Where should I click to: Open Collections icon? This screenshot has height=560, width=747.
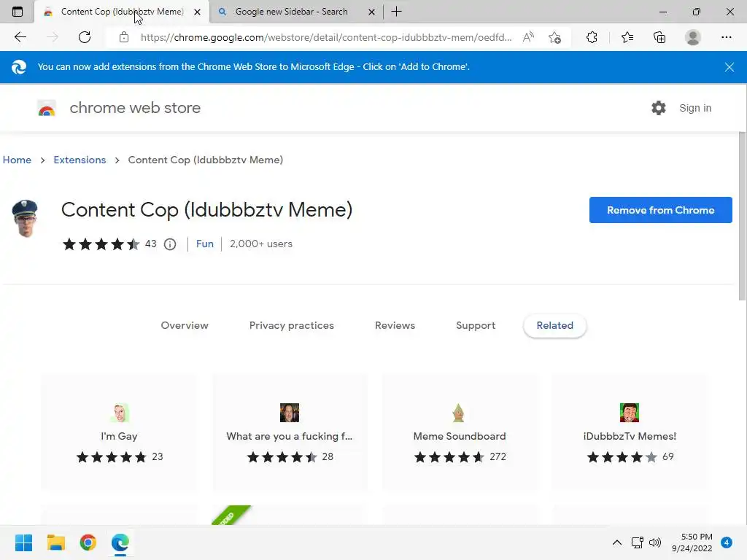tap(659, 37)
